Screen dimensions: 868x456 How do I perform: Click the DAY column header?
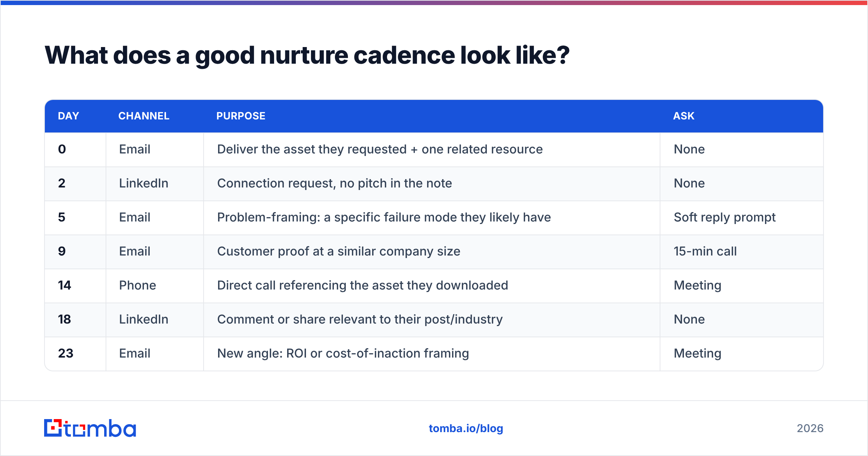pos(68,116)
